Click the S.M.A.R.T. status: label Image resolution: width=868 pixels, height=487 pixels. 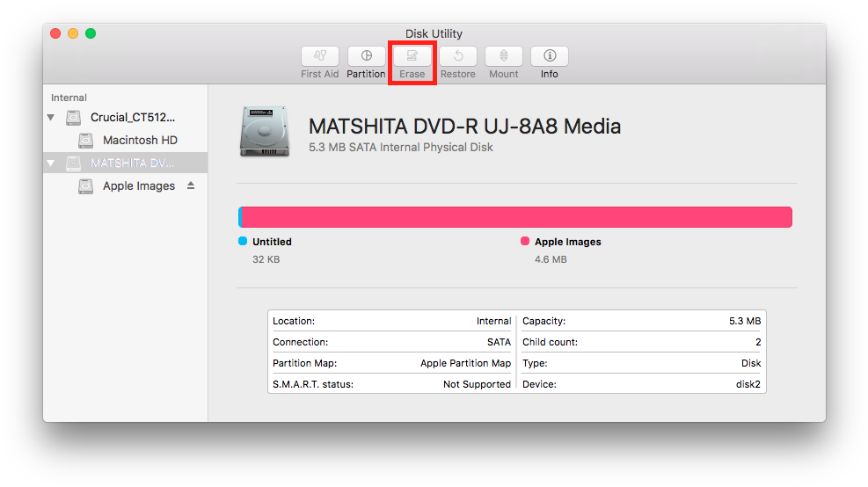coord(313,384)
